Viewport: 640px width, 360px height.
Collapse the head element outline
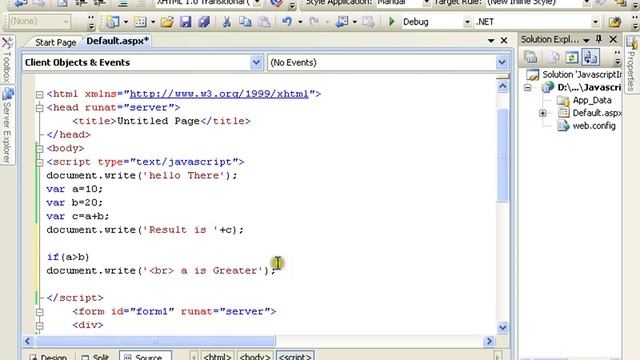pyautogui.click(x=39, y=108)
